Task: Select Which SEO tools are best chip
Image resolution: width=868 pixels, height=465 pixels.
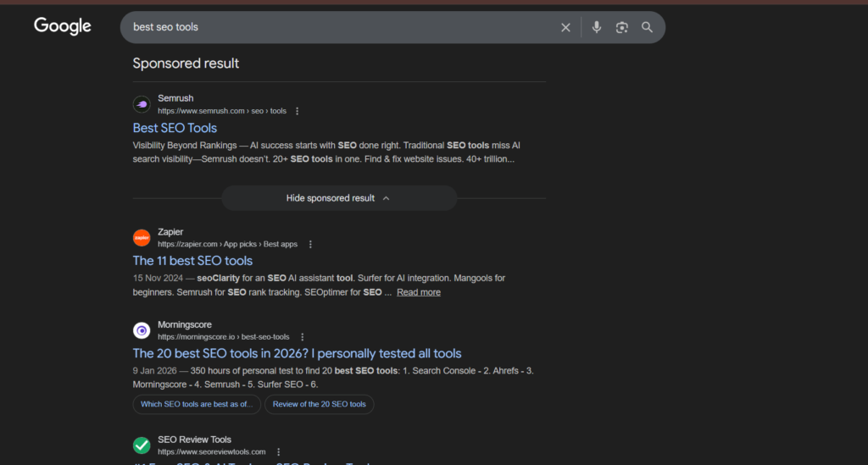Action: [x=197, y=404]
